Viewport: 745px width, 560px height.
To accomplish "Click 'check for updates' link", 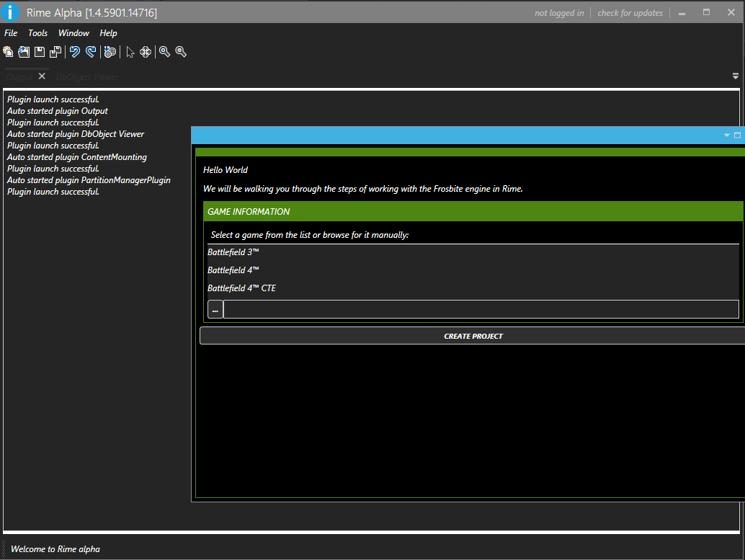I will [x=630, y=13].
